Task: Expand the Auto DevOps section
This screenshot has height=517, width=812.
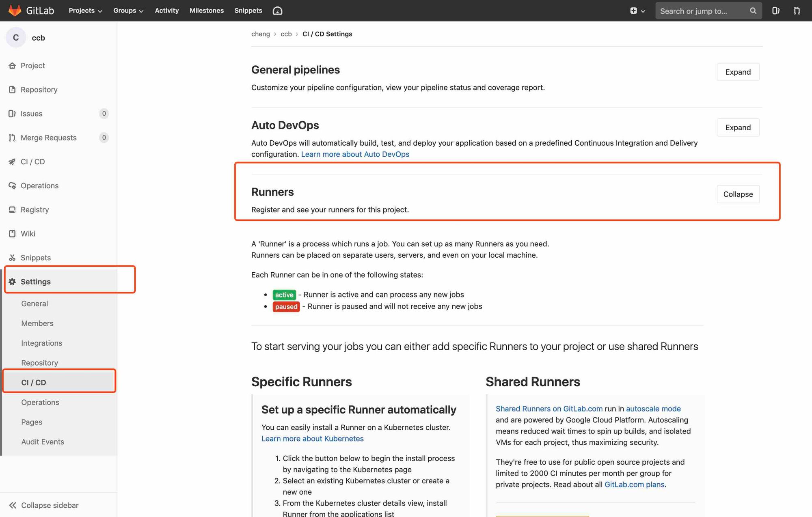Action: click(738, 127)
